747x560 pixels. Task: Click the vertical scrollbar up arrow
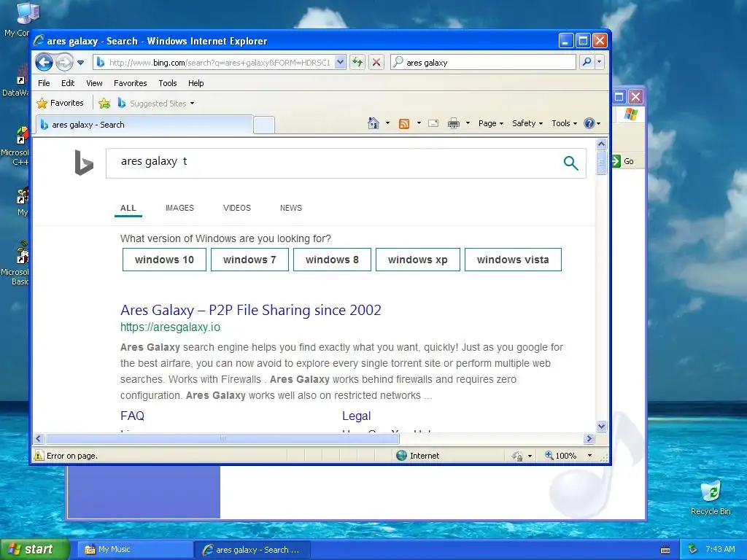(601, 144)
